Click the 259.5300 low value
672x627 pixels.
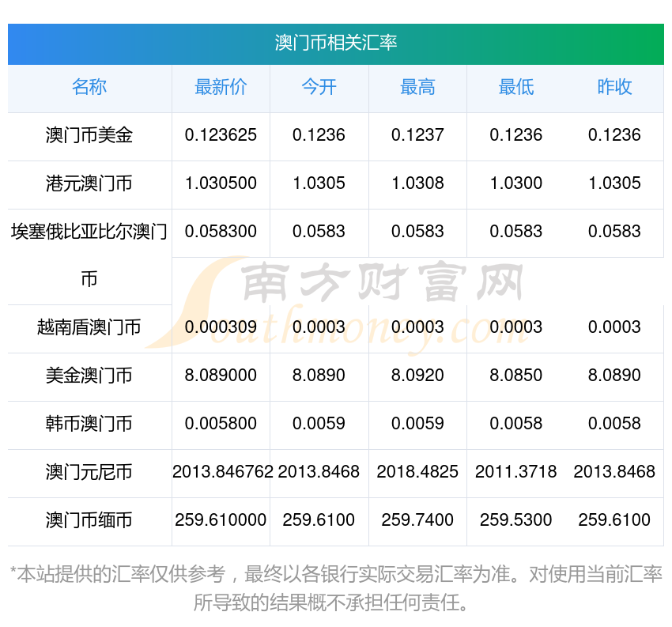click(516, 519)
